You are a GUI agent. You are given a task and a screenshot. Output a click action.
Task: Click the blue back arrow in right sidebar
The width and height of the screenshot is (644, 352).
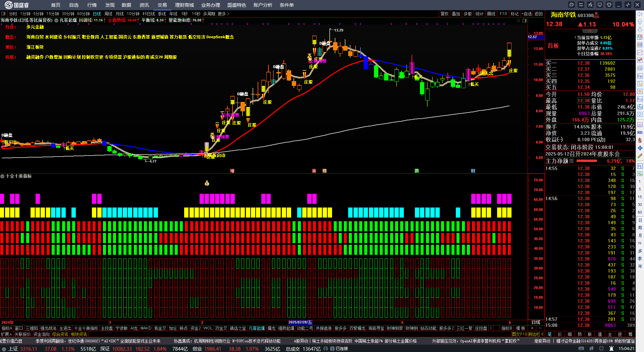tap(640, 14)
